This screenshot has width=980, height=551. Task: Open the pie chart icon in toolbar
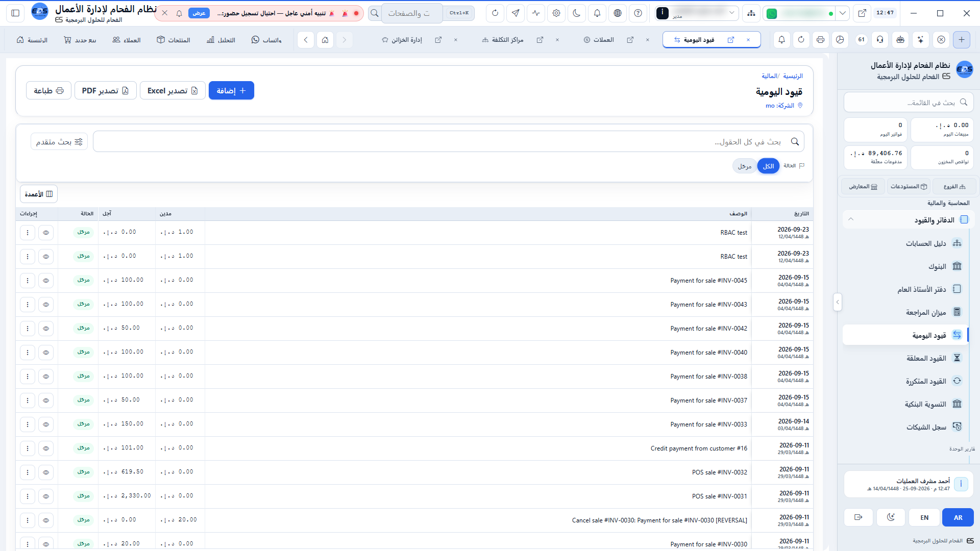pos(840,40)
